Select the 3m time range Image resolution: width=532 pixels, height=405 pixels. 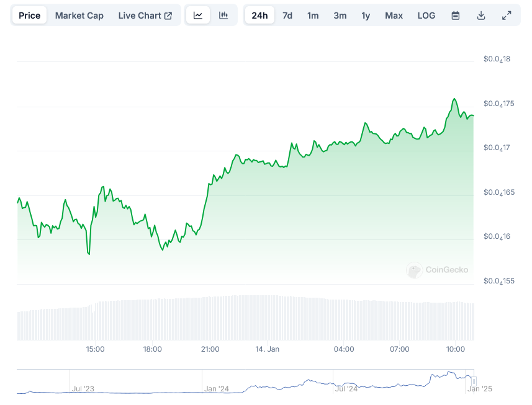[340, 16]
